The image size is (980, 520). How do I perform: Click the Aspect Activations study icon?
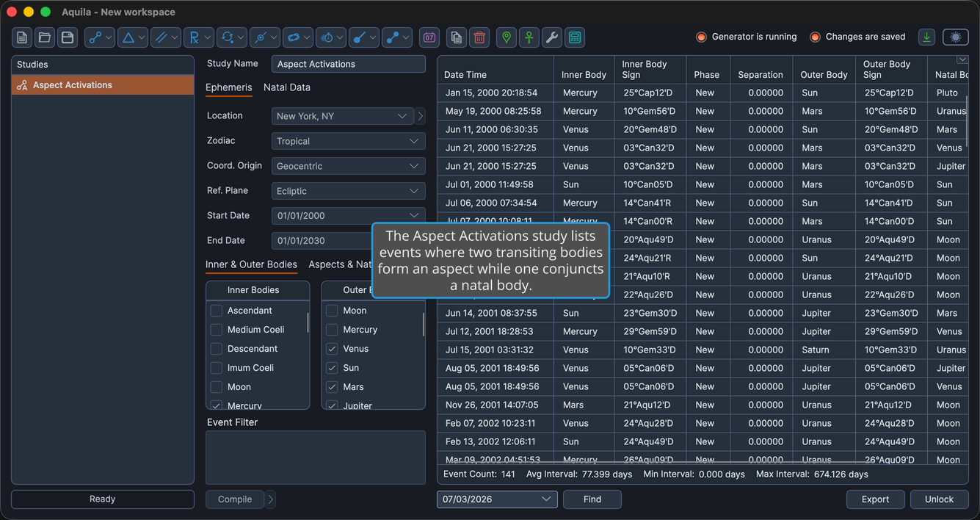[22, 85]
